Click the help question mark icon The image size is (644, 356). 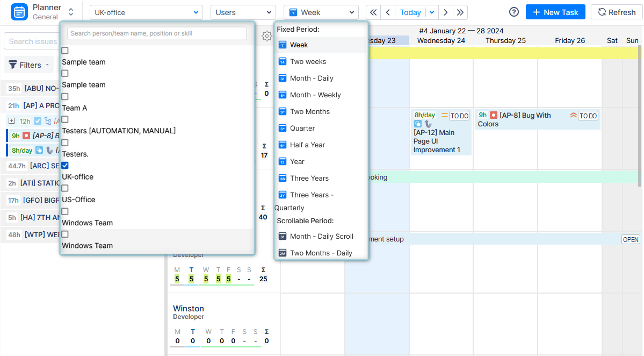[x=513, y=12]
